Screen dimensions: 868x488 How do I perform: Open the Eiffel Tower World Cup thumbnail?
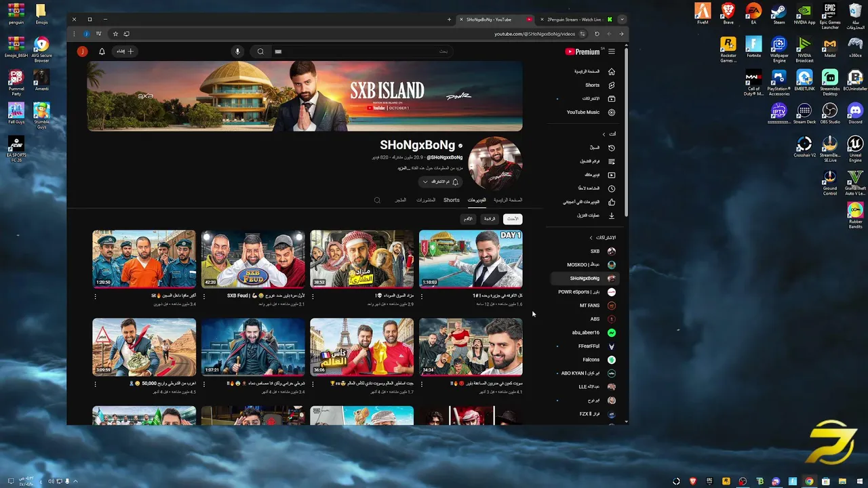click(x=361, y=347)
